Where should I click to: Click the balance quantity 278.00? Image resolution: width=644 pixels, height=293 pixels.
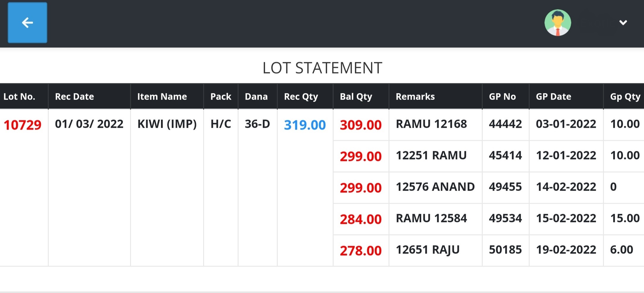click(361, 251)
